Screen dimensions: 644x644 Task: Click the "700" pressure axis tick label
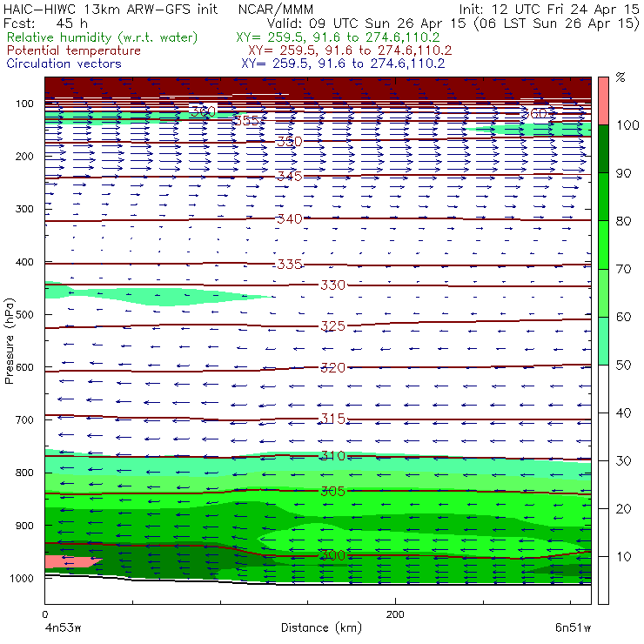tap(24, 420)
